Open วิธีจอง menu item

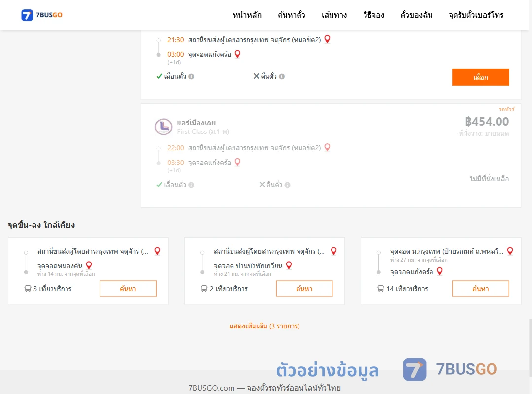pyautogui.click(x=373, y=15)
